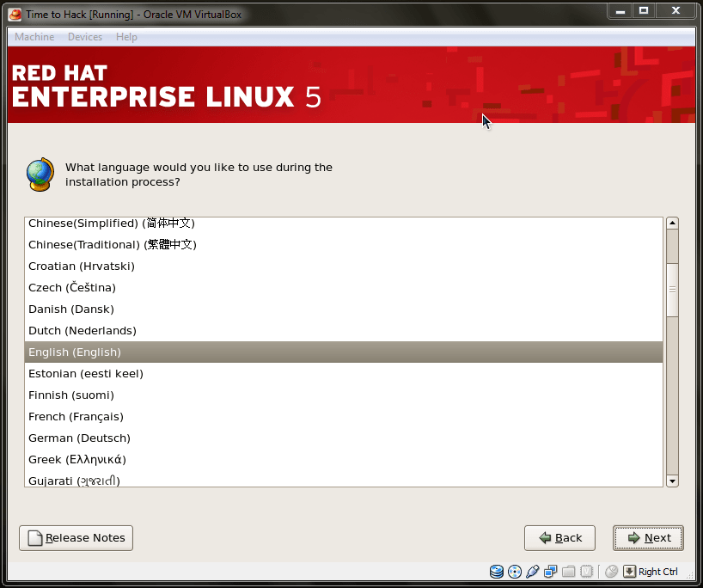Screen dimensions: 703x588
Task: Close the VirtualBox window
Action: 675,11
